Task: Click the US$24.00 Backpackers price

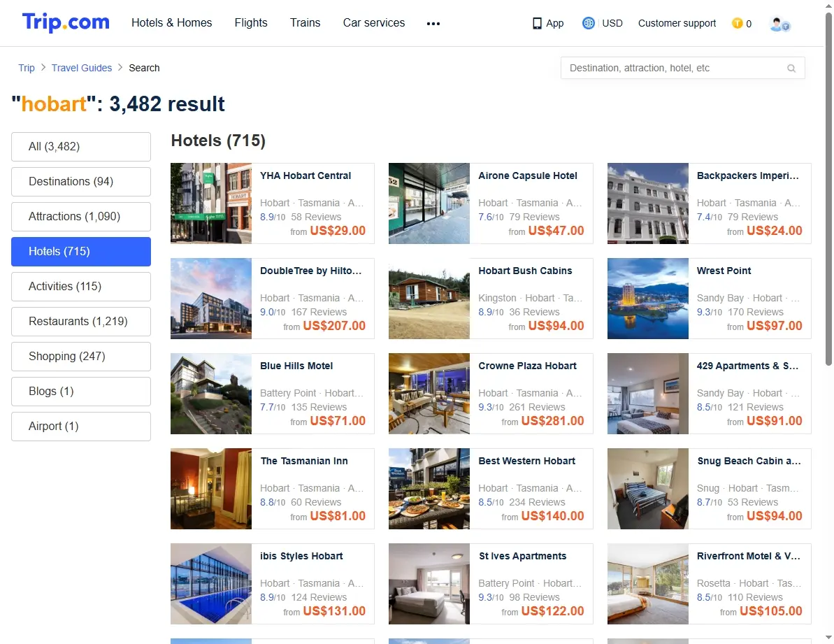Action: pyautogui.click(x=775, y=231)
